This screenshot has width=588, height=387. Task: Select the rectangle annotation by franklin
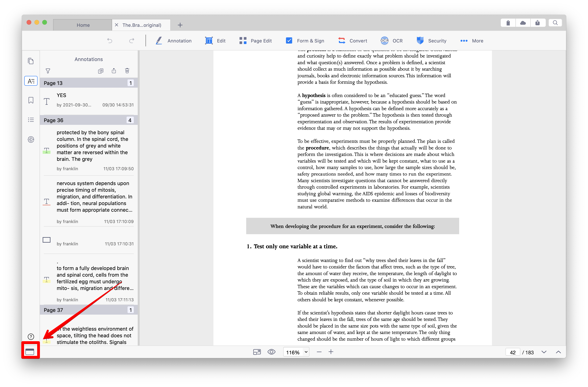point(89,240)
